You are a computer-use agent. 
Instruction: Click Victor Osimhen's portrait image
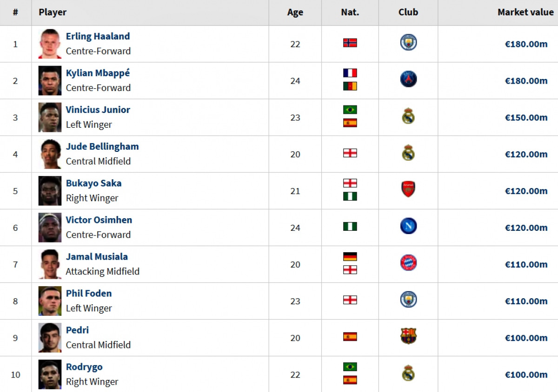(50, 228)
